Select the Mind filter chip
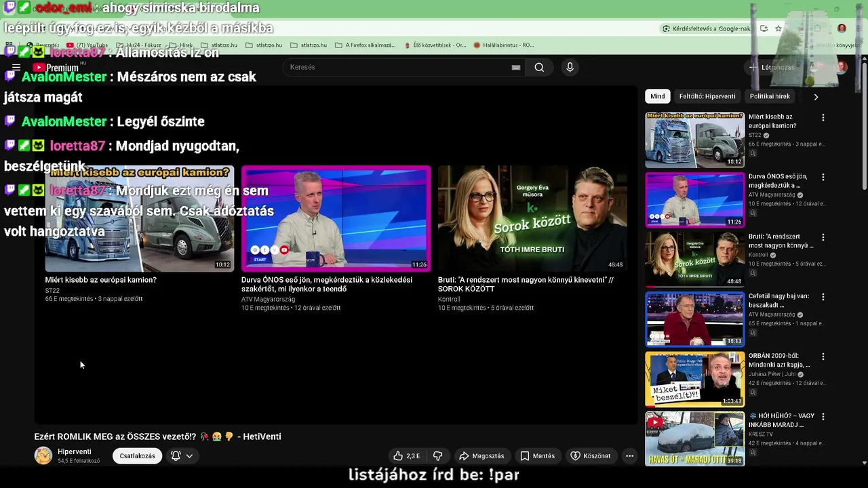This screenshot has height=488, width=868. pos(658,96)
